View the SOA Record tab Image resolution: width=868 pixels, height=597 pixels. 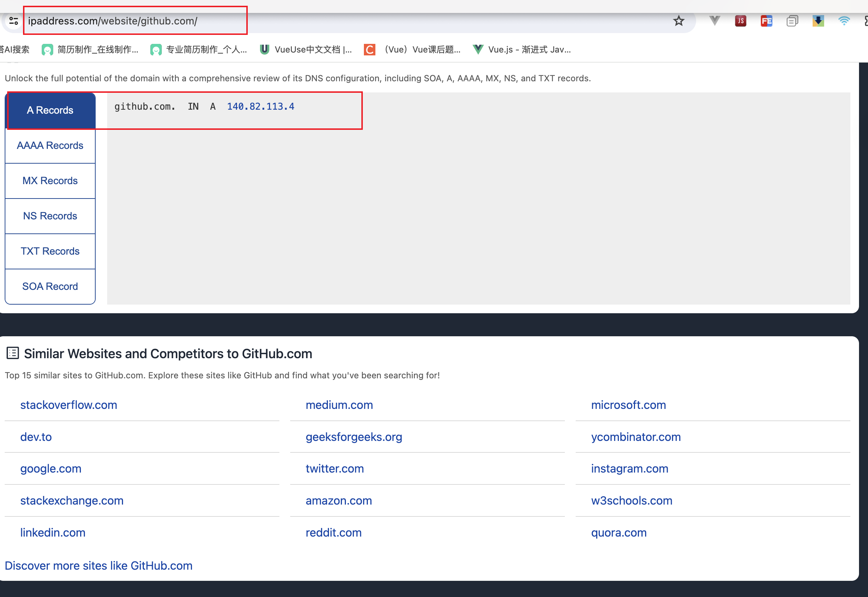[50, 286]
